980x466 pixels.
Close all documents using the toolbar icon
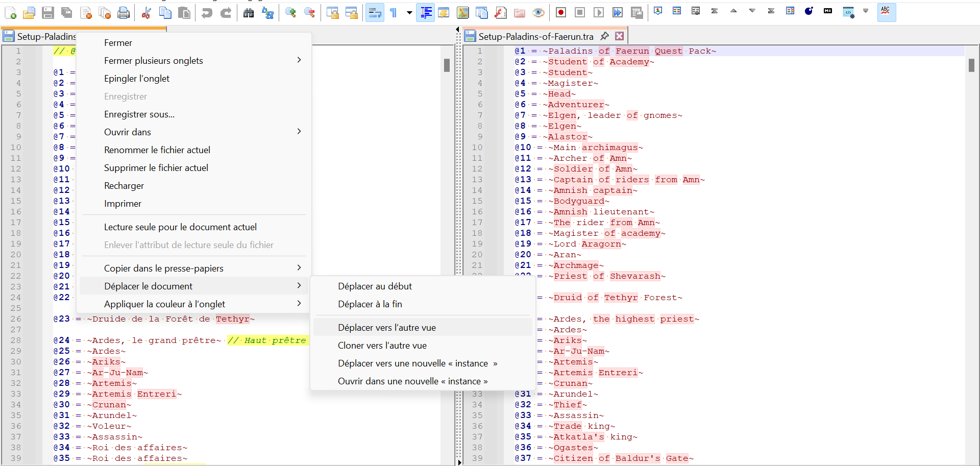pyautogui.click(x=105, y=13)
